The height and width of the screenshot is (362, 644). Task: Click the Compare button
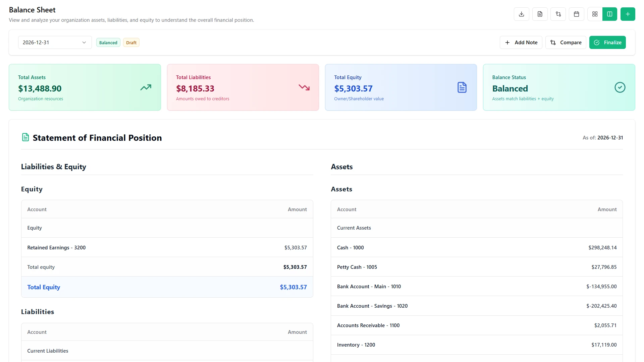click(x=566, y=43)
